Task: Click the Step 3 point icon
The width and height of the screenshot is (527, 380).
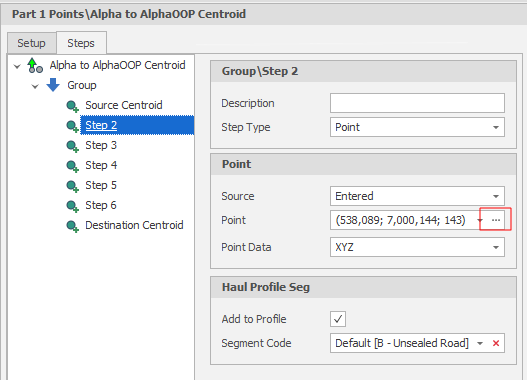Action: coord(72,146)
